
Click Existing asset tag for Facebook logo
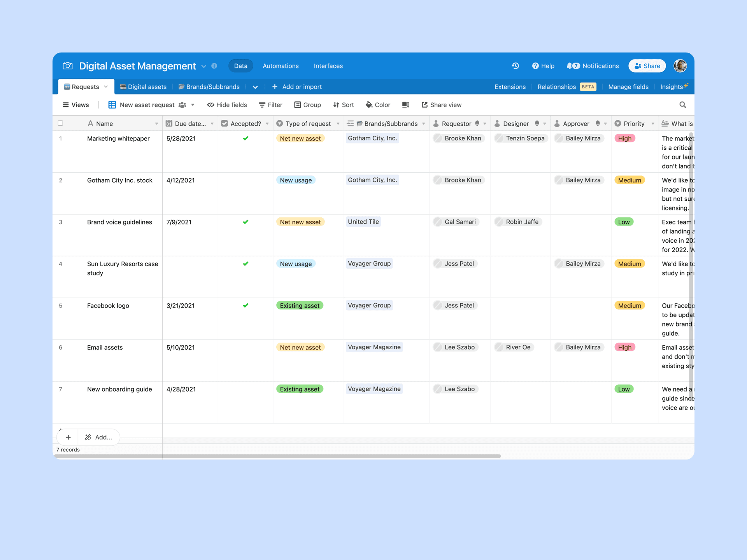300,305
